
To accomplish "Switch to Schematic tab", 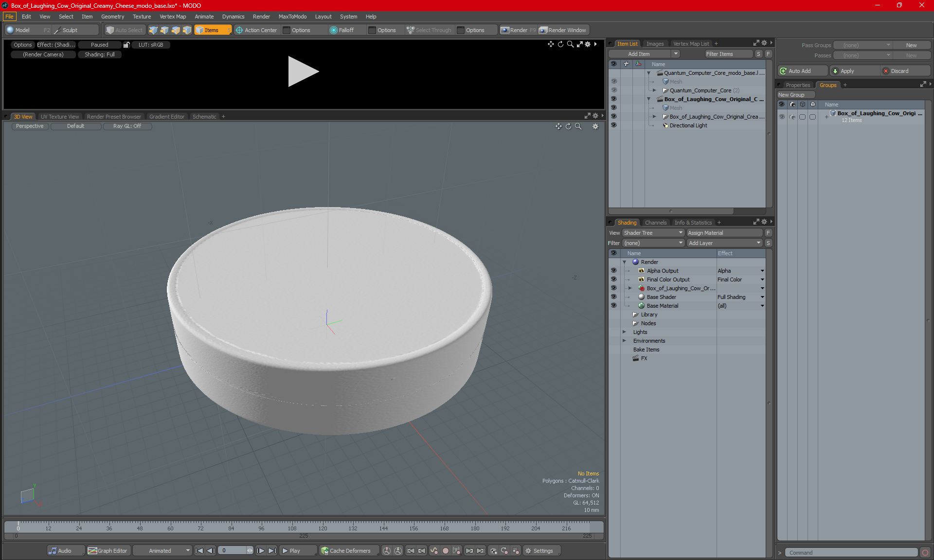I will [204, 117].
